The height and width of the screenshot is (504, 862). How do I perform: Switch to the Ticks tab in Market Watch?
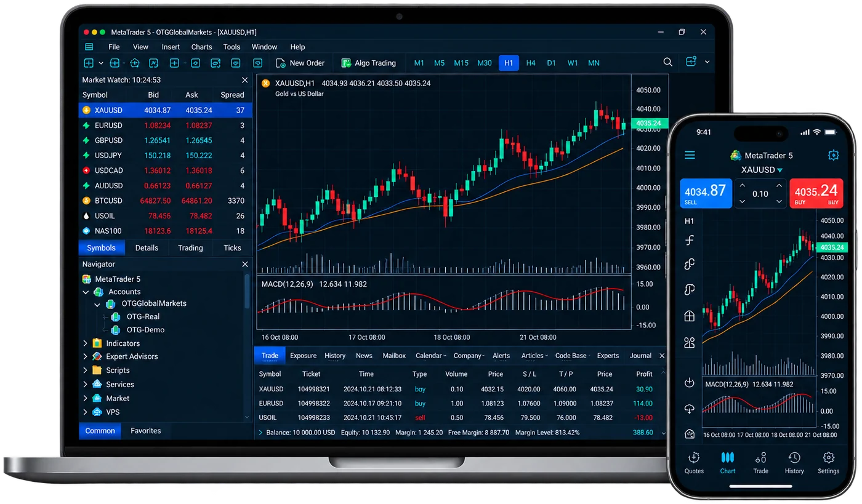pyautogui.click(x=232, y=248)
